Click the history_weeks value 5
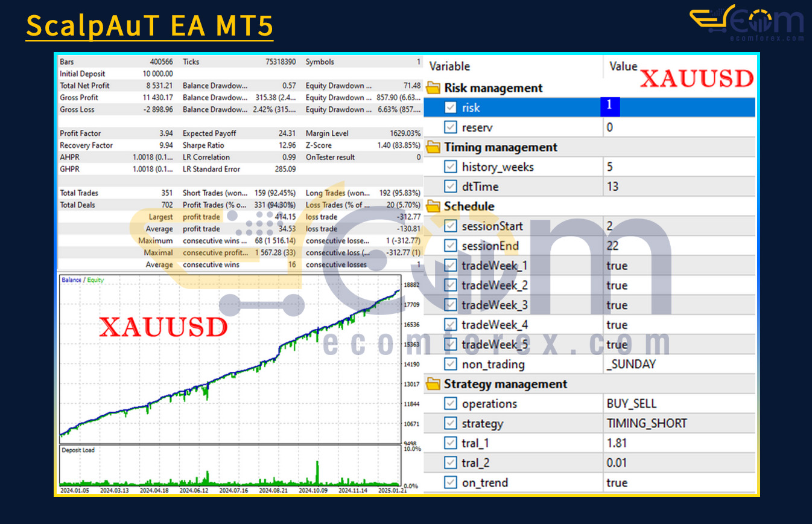 pos(610,167)
